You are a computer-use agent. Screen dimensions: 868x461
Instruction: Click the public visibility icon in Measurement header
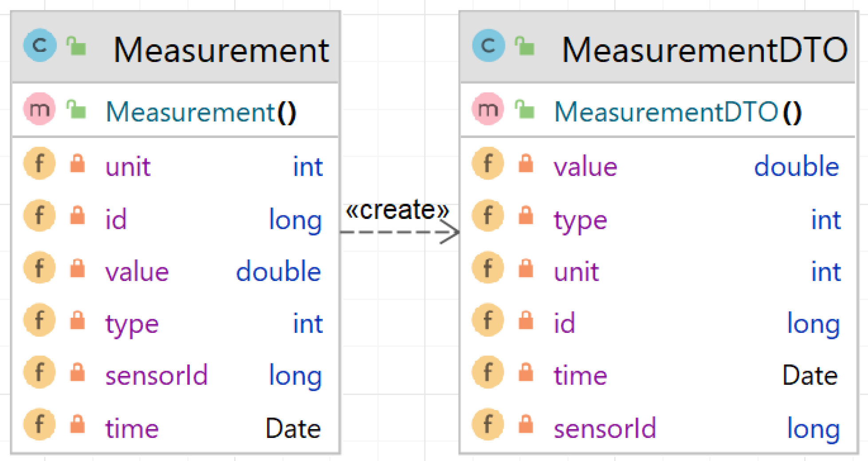coord(76,46)
